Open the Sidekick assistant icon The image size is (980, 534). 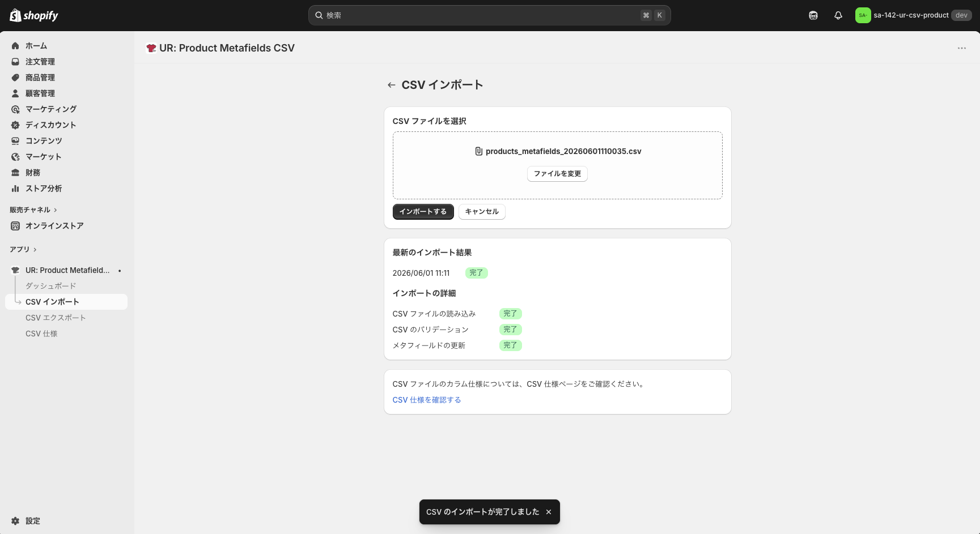[x=813, y=15]
